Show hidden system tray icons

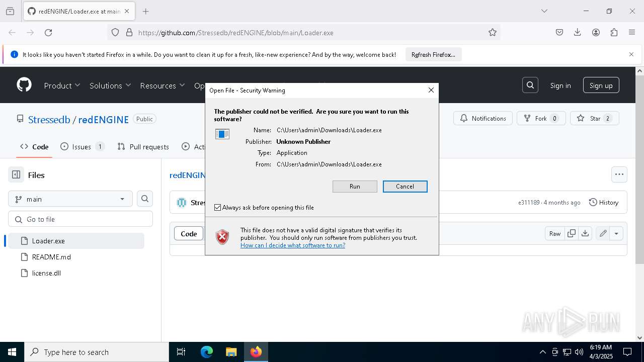(543, 352)
